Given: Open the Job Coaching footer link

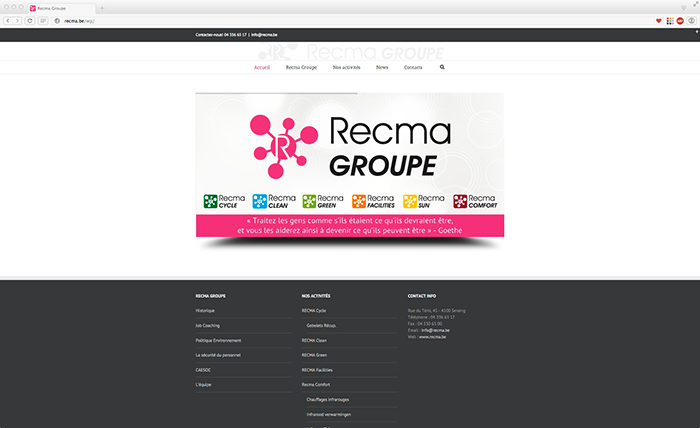Looking at the screenshot, I should pos(208,326).
